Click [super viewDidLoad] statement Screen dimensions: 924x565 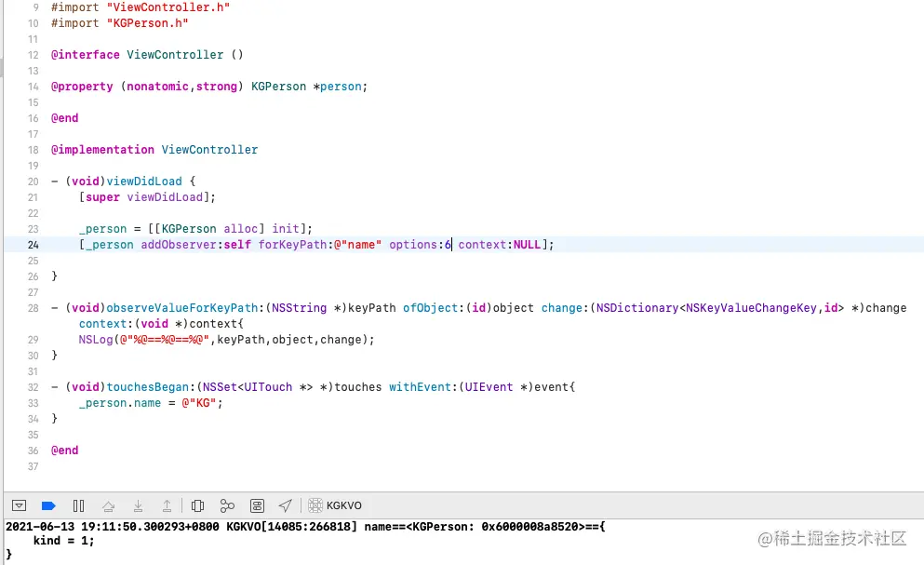(x=147, y=197)
